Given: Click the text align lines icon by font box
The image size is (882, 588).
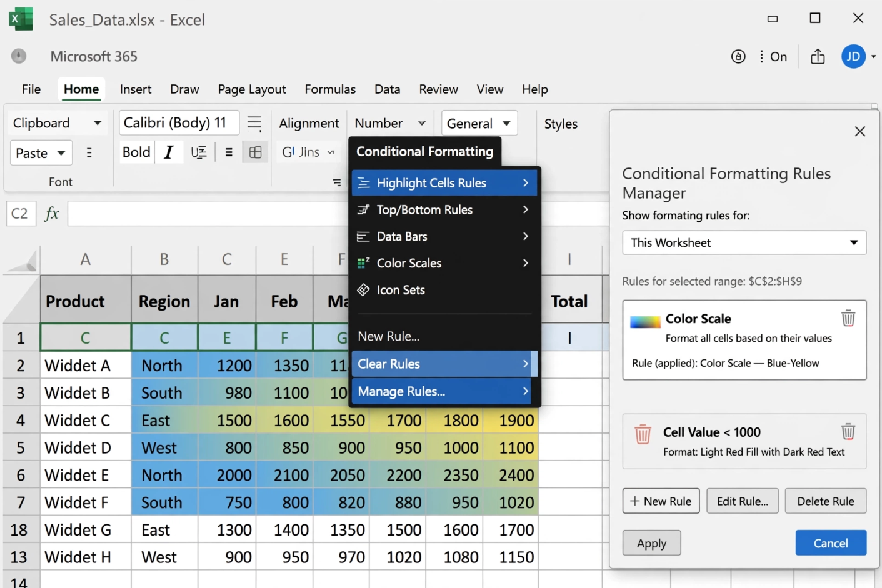Looking at the screenshot, I should tap(254, 123).
